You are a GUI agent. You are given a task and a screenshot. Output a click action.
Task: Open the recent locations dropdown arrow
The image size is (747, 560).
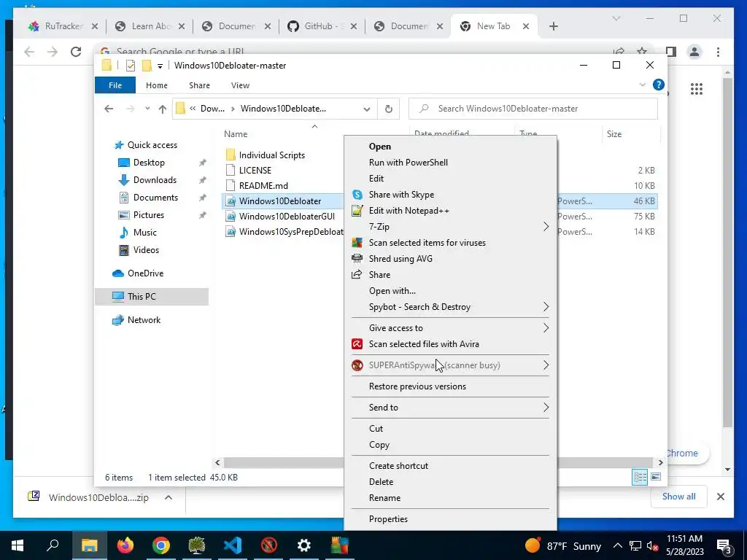tap(147, 109)
